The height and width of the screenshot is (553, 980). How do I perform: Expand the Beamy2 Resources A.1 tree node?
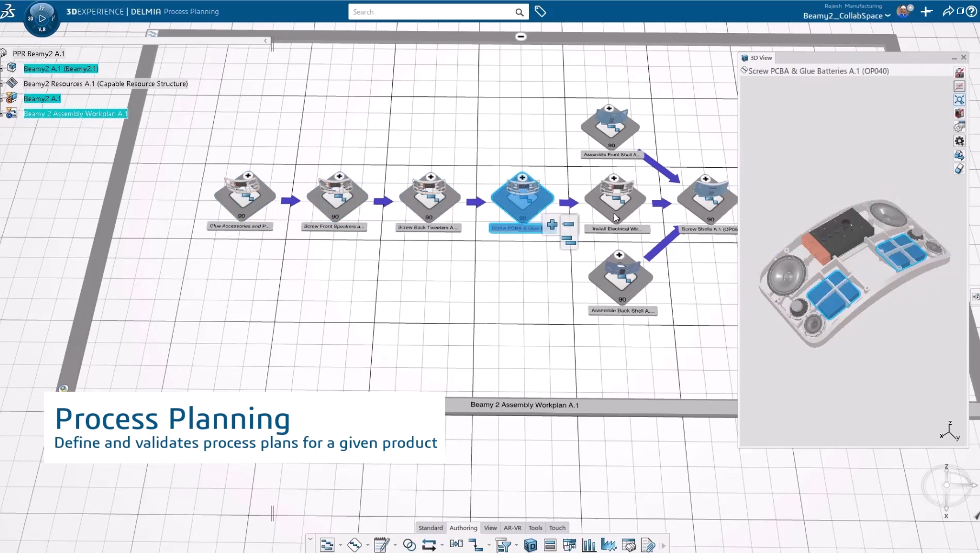point(2,83)
